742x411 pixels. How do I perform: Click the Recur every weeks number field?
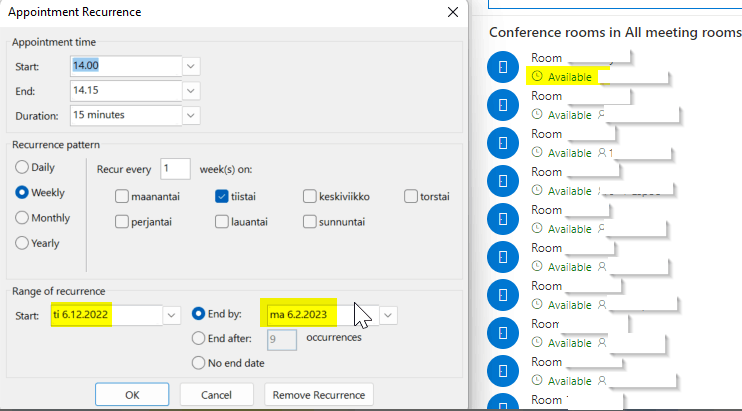click(175, 169)
